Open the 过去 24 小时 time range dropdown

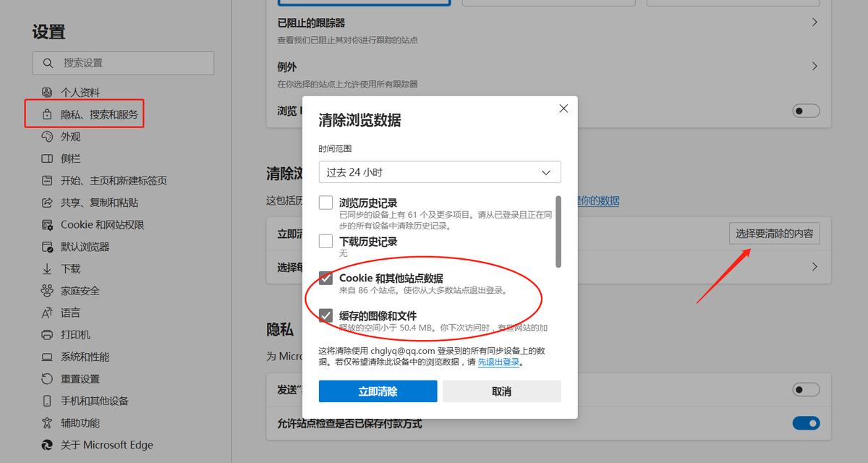coord(440,172)
